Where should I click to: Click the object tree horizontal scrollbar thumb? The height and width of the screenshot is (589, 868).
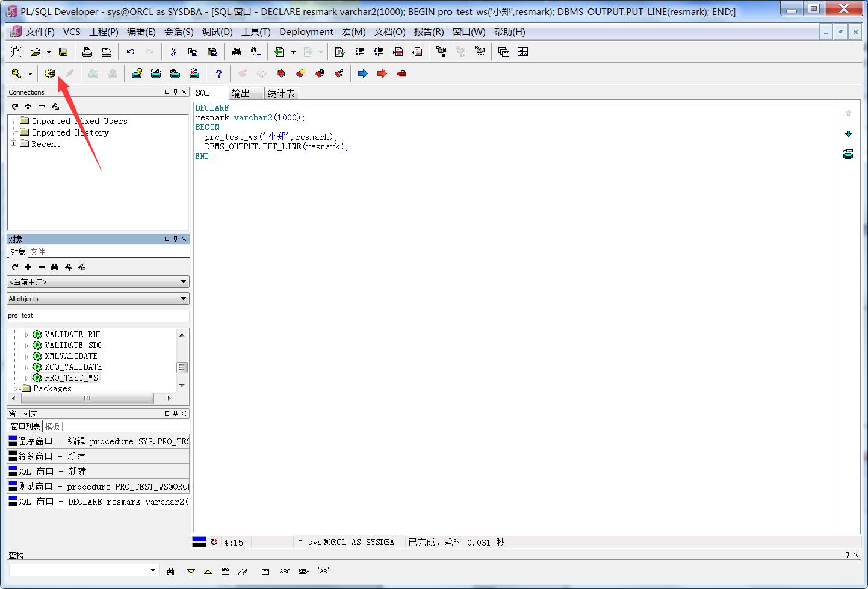pos(87,398)
